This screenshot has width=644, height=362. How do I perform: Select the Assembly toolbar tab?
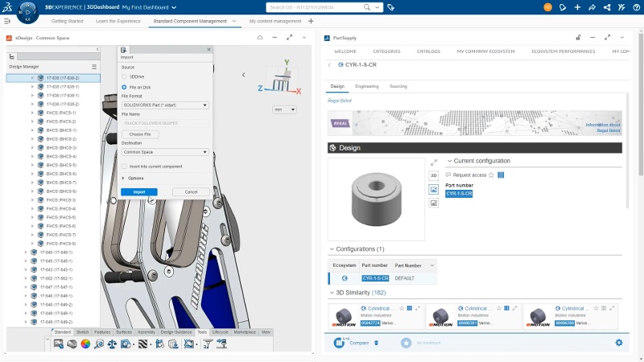pos(147,332)
